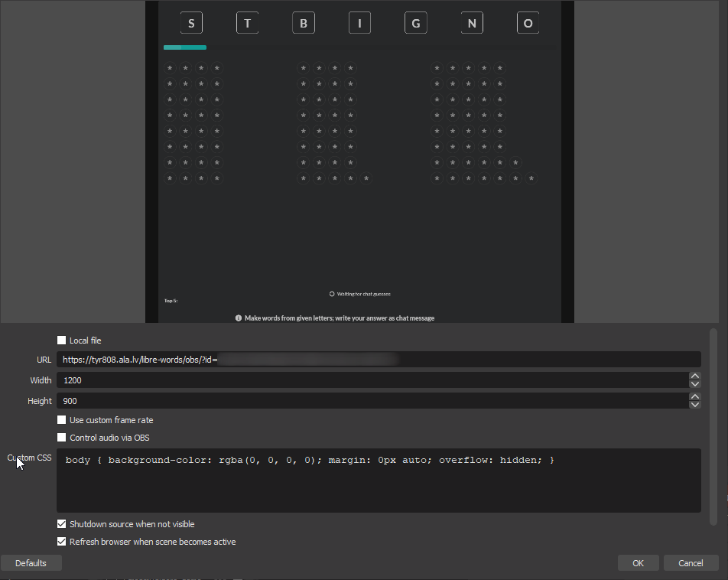Image resolution: width=728 pixels, height=580 pixels.
Task: Click the letter T tile
Action: 247,23
